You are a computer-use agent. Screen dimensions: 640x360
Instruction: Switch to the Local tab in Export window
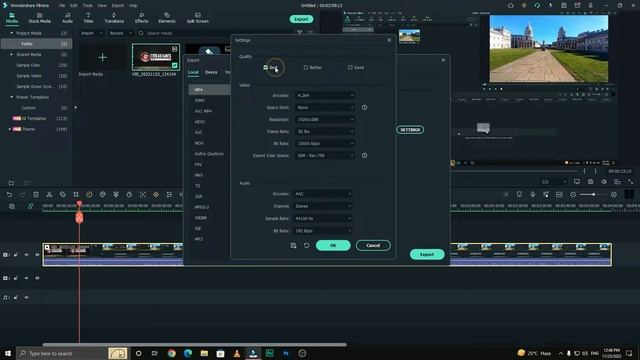(x=193, y=72)
